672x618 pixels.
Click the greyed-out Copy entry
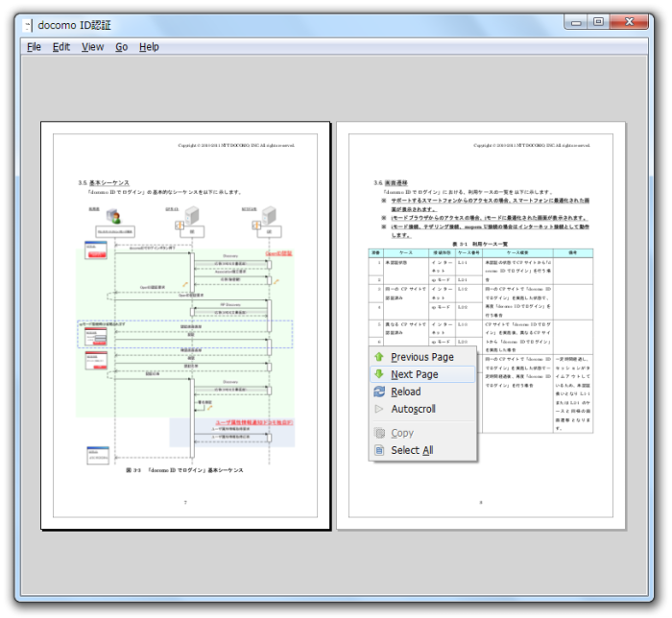tap(422, 433)
